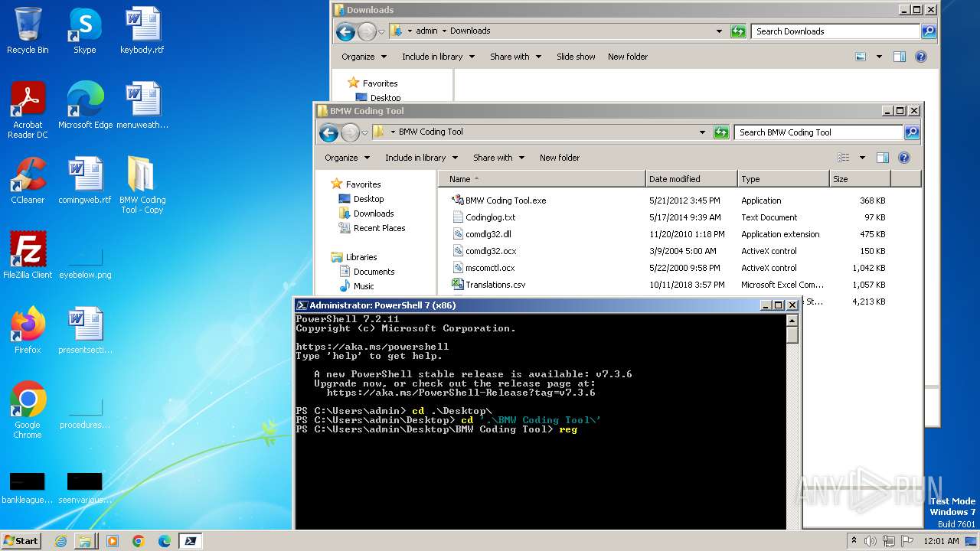
Task: Open Share with dropdown in BMW Coding Tool window
Action: click(x=498, y=158)
